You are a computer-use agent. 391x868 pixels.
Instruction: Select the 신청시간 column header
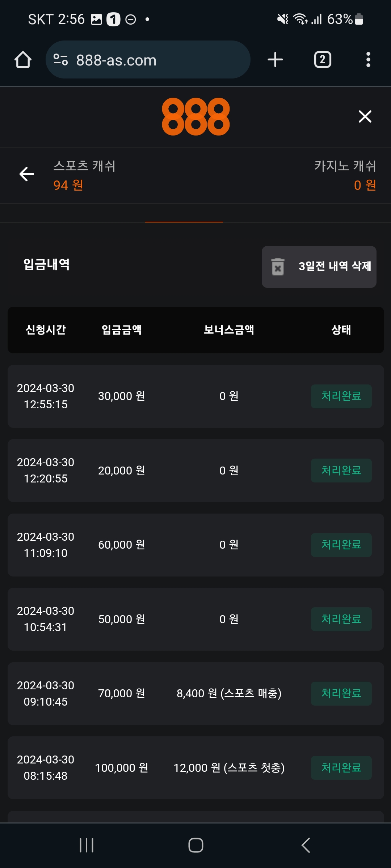click(46, 330)
